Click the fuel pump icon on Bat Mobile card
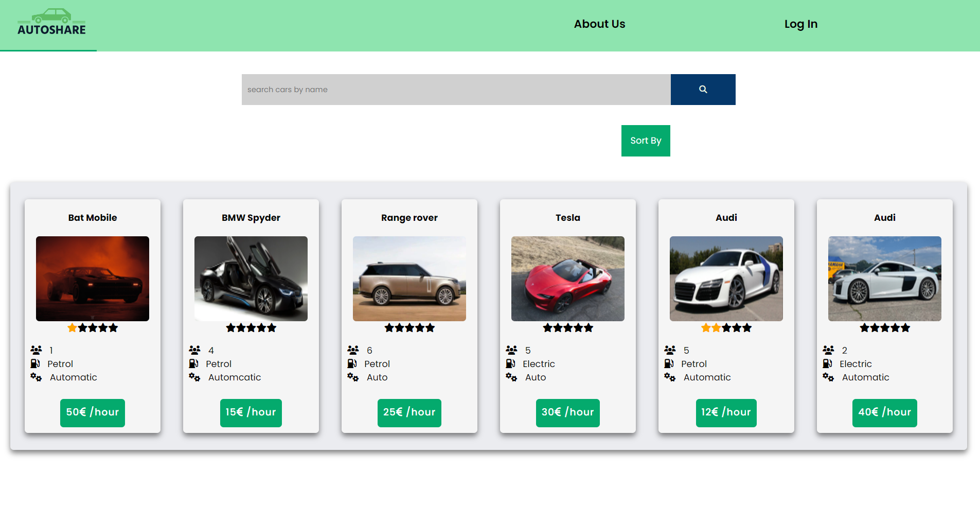This screenshot has height=505, width=980. point(35,363)
